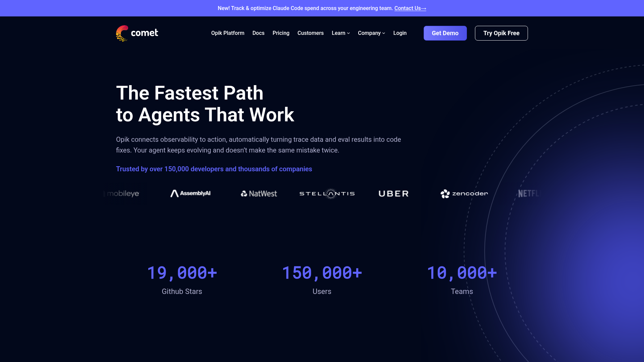Click the 'Github Stars' label
Viewport: 644px width, 362px height.
182,292
